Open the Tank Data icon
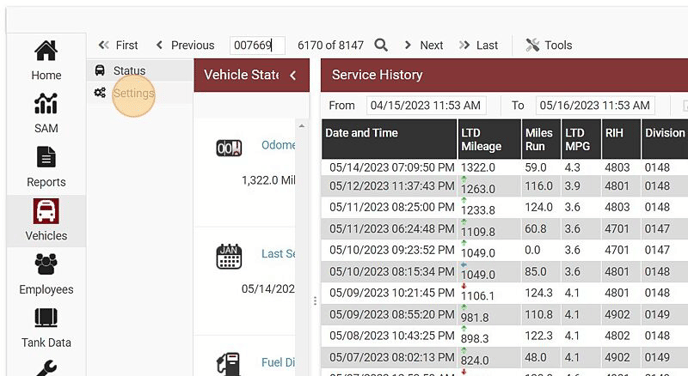 click(x=46, y=318)
